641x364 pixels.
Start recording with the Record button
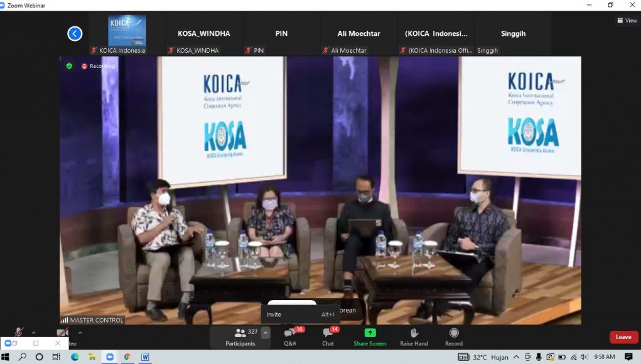point(454,336)
